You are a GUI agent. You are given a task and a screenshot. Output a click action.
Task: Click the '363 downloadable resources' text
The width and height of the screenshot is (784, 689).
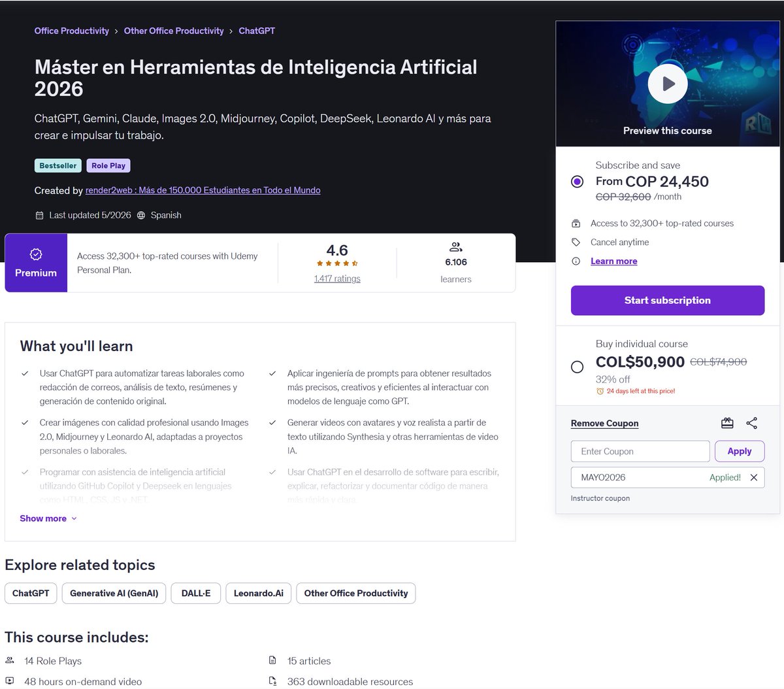coord(350,681)
